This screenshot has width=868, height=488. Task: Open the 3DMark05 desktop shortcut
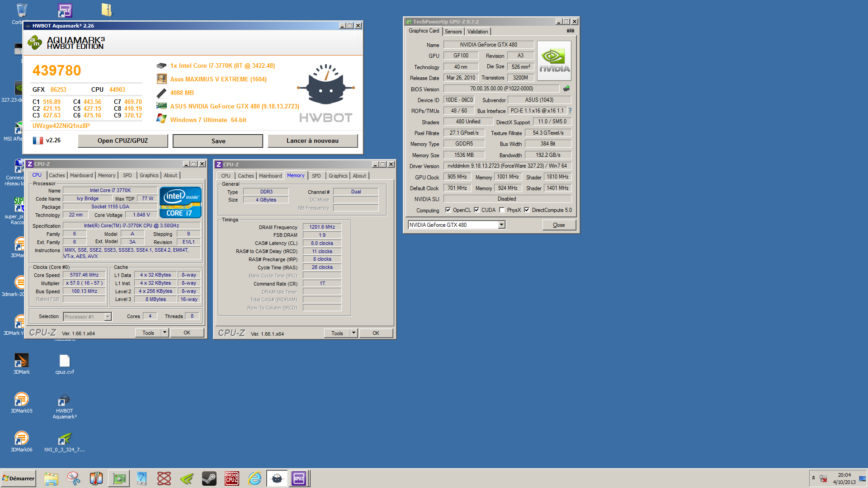coord(21,403)
